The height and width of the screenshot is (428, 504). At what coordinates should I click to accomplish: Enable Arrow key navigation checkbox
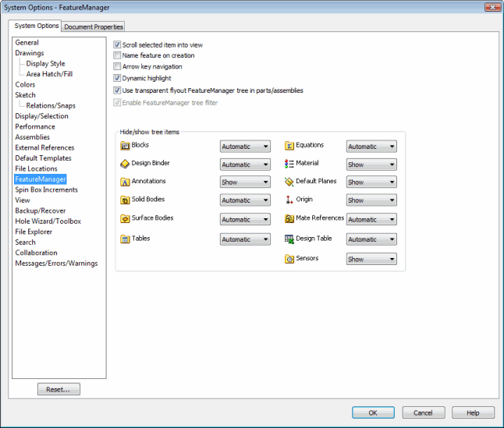(117, 66)
